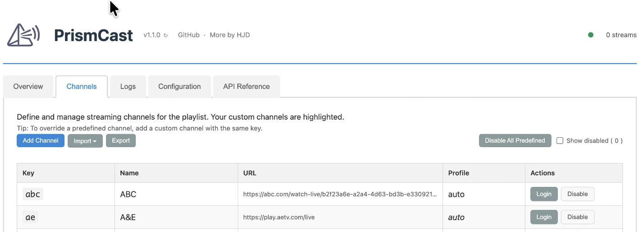
Task: Click the Export button
Action: tap(121, 140)
